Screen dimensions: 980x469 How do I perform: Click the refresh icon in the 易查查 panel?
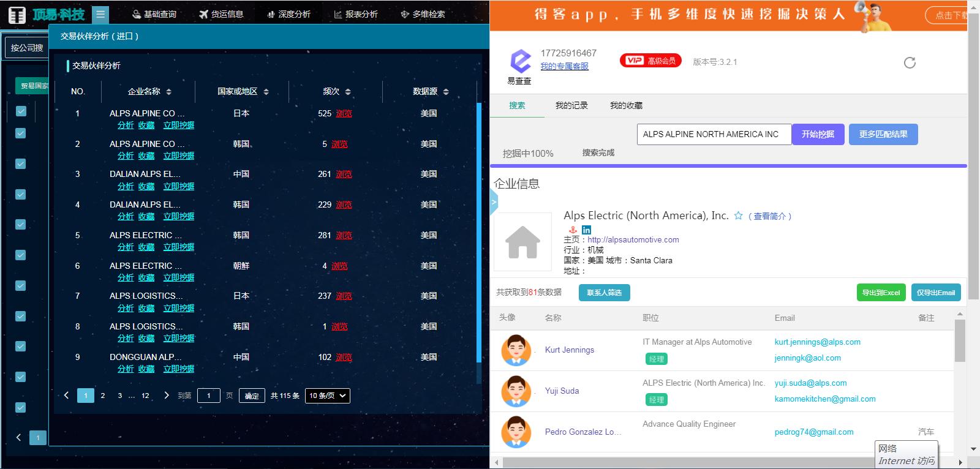(x=910, y=62)
